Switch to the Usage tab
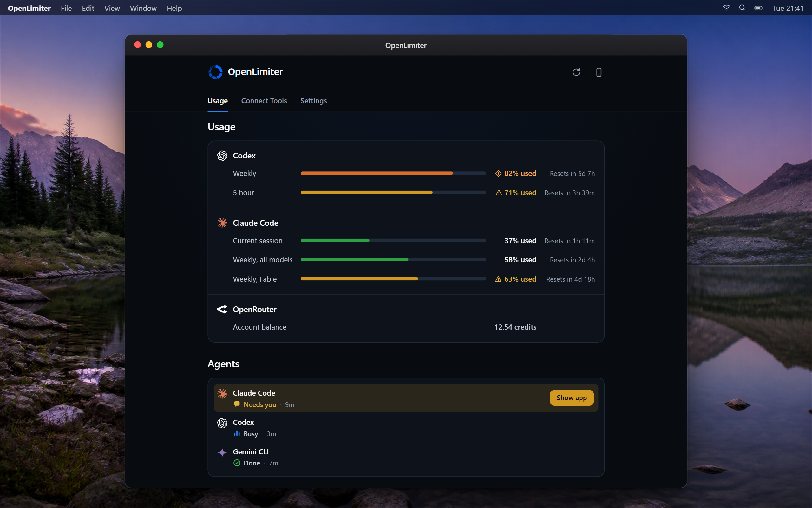Image resolution: width=812 pixels, height=508 pixels. tap(217, 100)
